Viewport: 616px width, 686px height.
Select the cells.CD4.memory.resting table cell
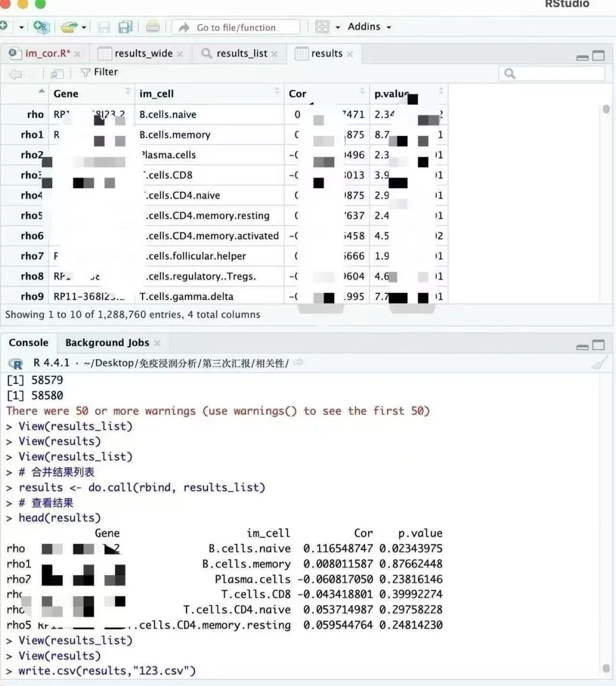click(209, 215)
